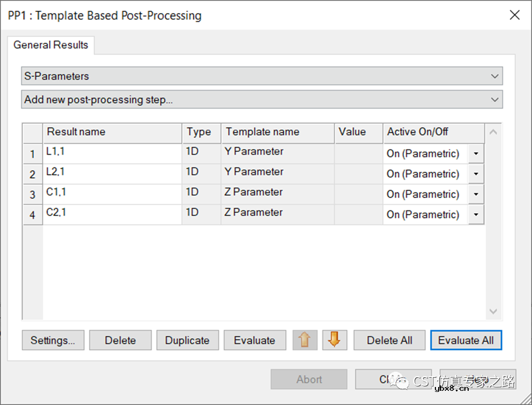This screenshot has width=532, height=405.
Task: Click the Duplicate button
Action: 187,340
